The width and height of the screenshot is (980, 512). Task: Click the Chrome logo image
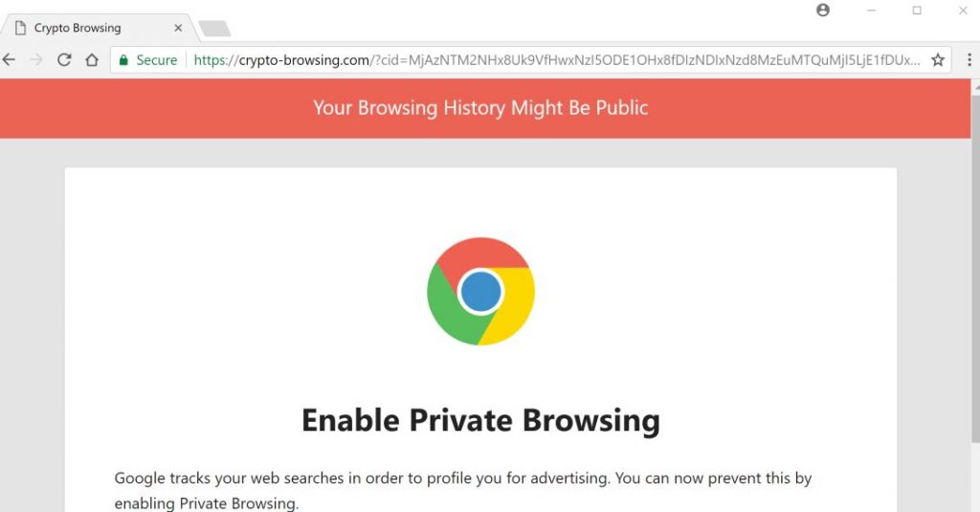pos(480,291)
